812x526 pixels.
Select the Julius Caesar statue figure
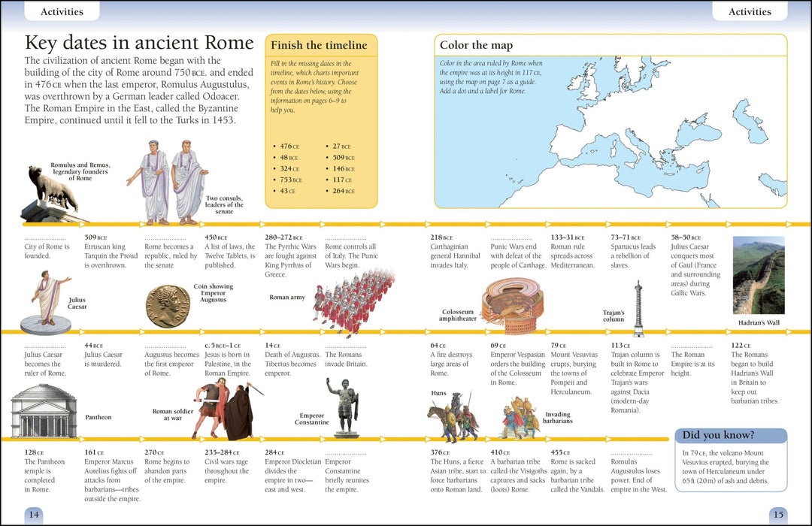[x=47, y=303]
